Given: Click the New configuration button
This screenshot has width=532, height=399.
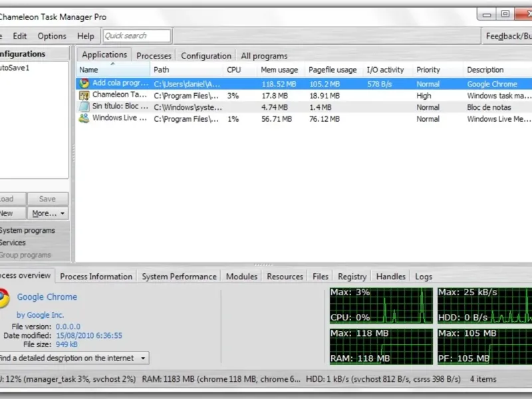Looking at the screenshot, I should [13, 213].
